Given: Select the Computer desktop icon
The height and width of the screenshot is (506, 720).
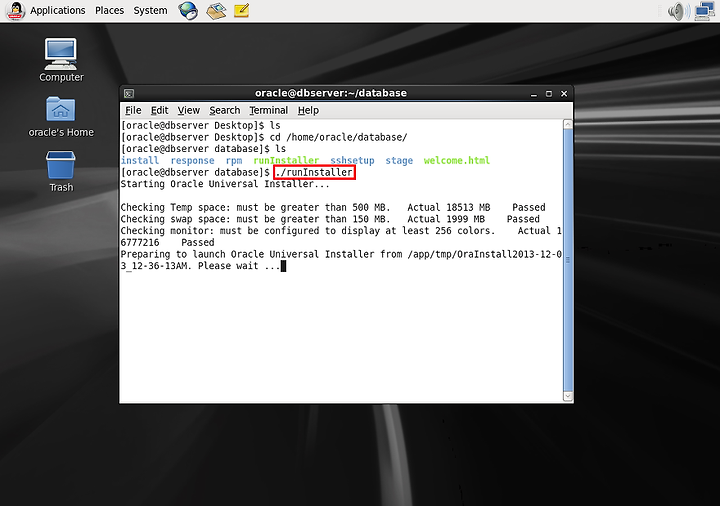Looking at the screenshot, I should click(x=61, y=61).
